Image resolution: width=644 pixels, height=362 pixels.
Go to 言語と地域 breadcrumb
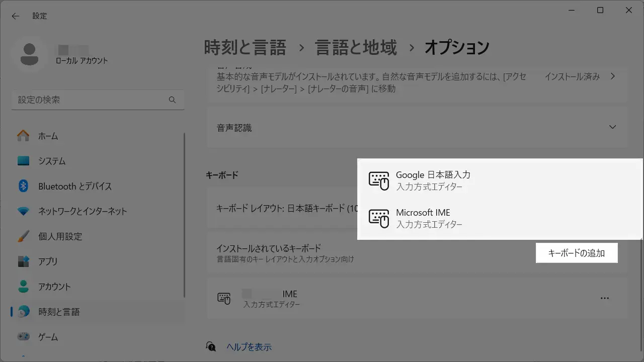[x=356, y=48]
